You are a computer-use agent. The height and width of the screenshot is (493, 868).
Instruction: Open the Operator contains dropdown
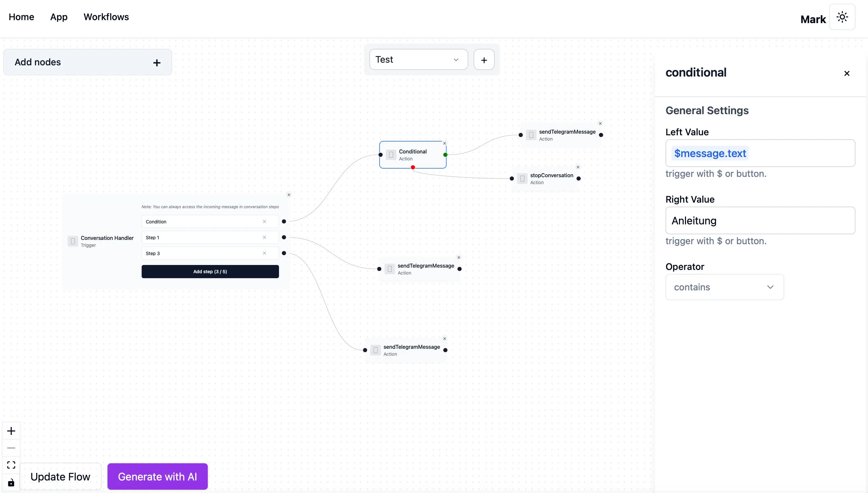(x=725, y=287)
